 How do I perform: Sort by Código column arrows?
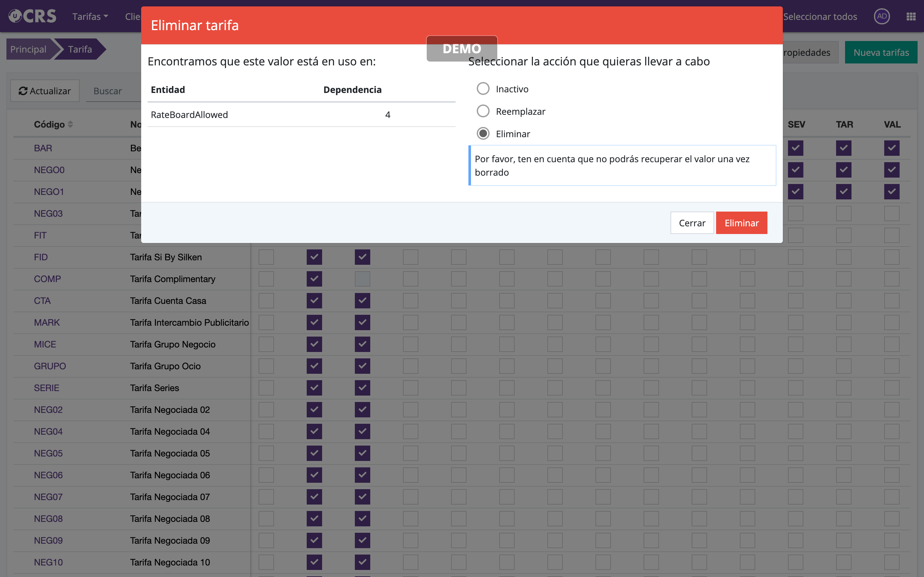[70, 124]
